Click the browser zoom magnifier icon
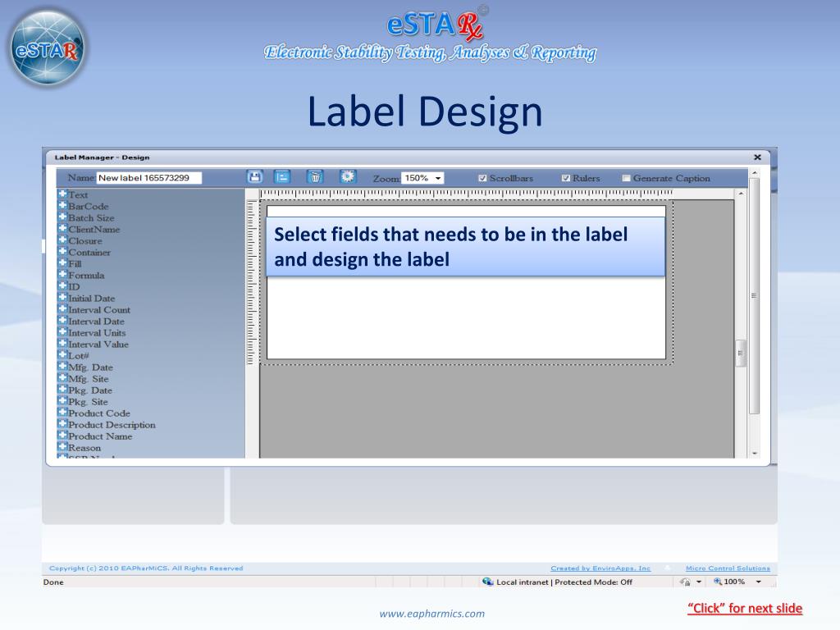This screenshot has width=840, height=630. pos(717,582)
